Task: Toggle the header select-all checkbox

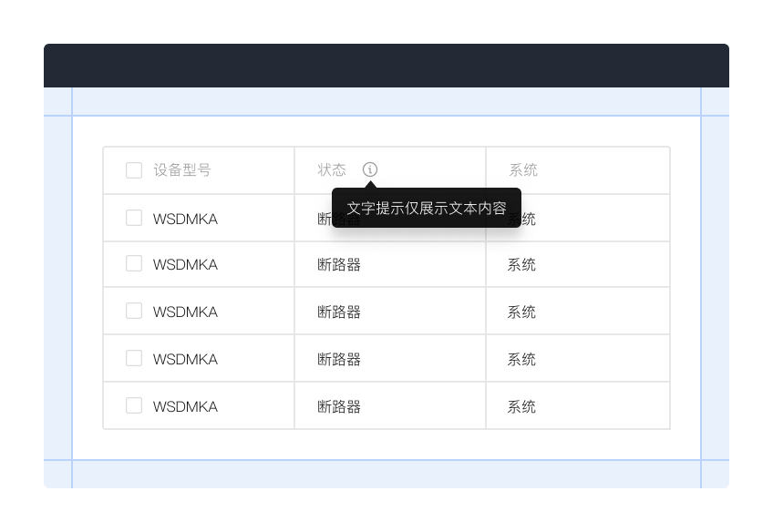Action: click(x=134, y=169)
